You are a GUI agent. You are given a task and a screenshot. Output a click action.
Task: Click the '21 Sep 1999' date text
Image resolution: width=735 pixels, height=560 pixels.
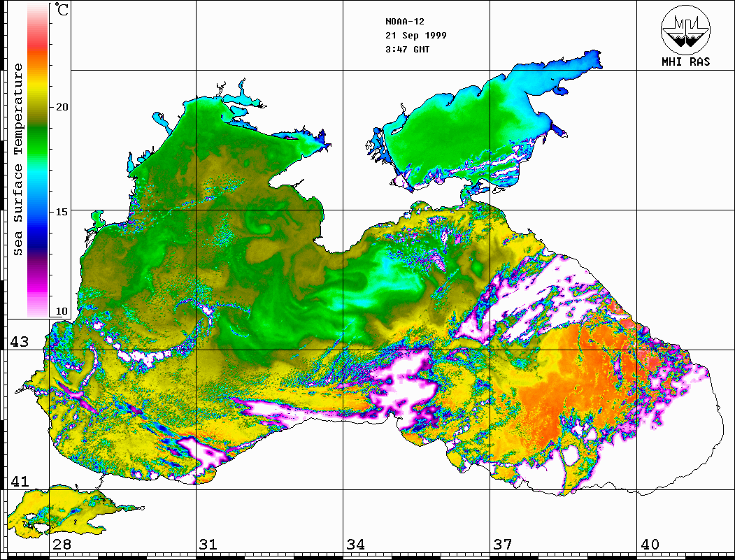(x=416, y=36)
